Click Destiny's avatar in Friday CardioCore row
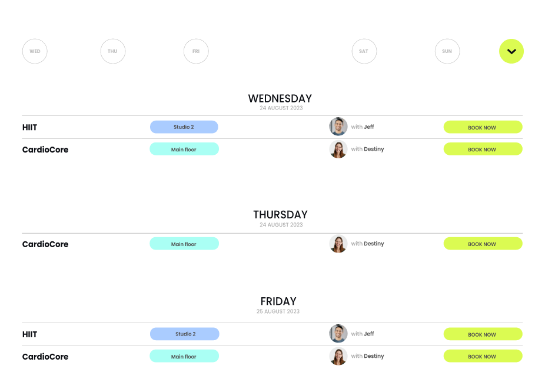 [338, 356]
